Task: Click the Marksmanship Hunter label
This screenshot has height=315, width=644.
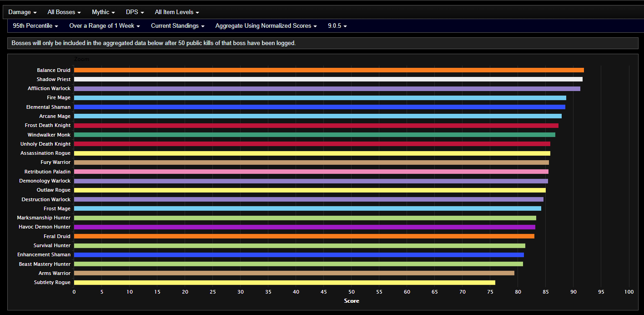Action: click(44, 218)
